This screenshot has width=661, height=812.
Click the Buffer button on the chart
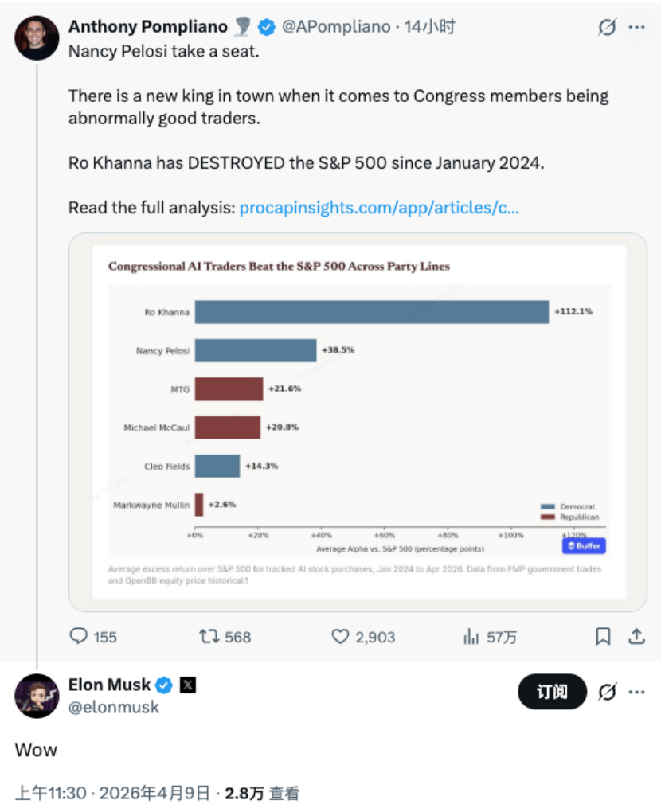pos(584,546)
